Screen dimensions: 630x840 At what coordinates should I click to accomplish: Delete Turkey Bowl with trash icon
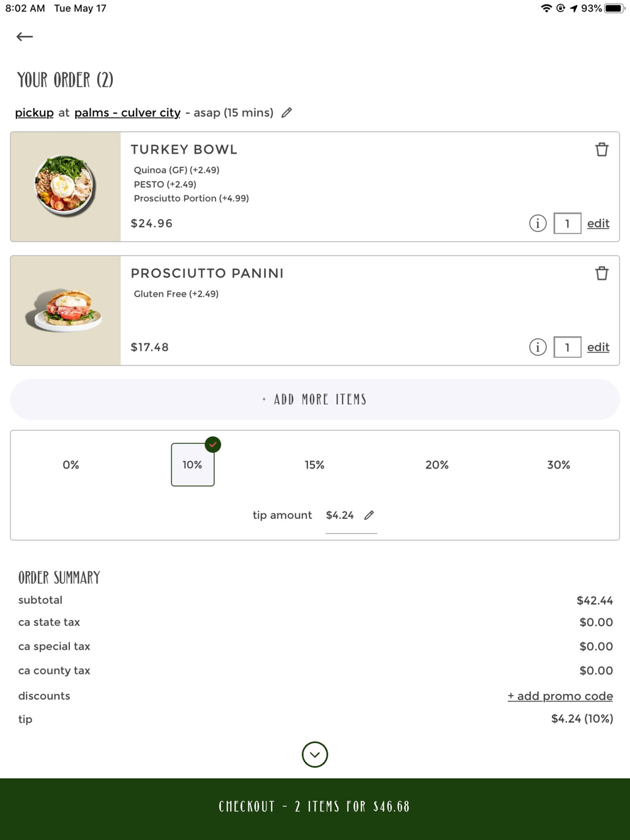602,149
